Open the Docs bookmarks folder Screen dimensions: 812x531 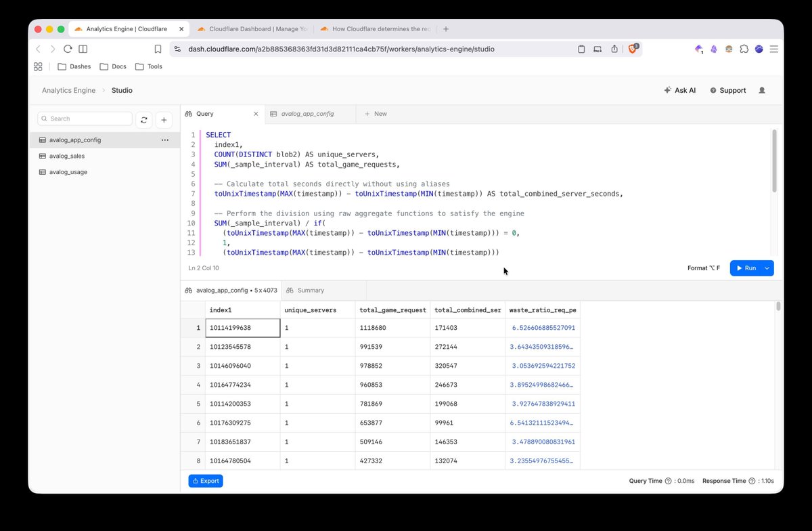113,66
